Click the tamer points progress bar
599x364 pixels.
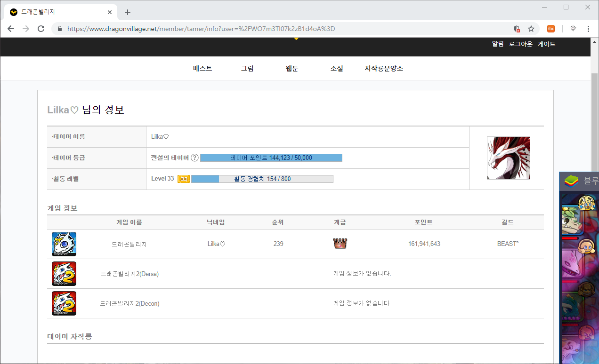click(271, 158)
